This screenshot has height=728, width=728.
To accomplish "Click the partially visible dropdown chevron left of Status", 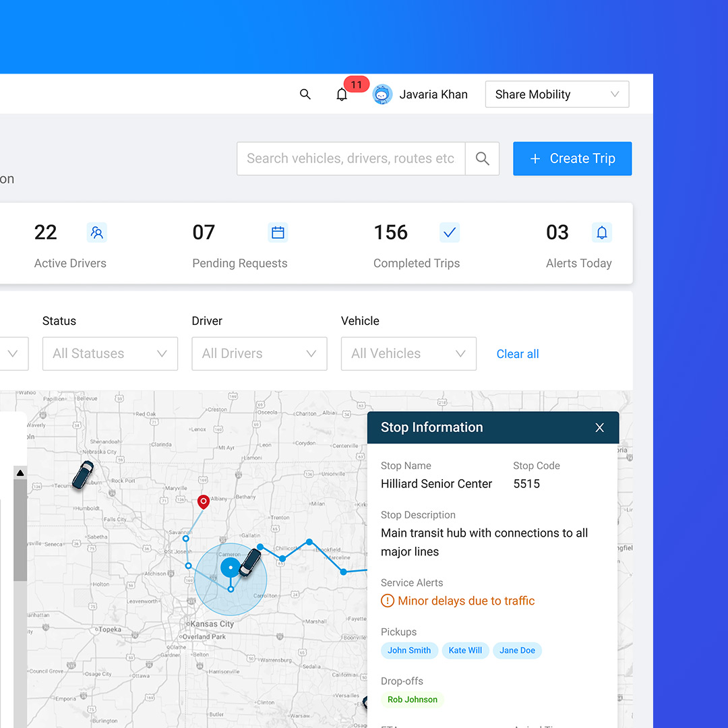I will coord(13,354).
